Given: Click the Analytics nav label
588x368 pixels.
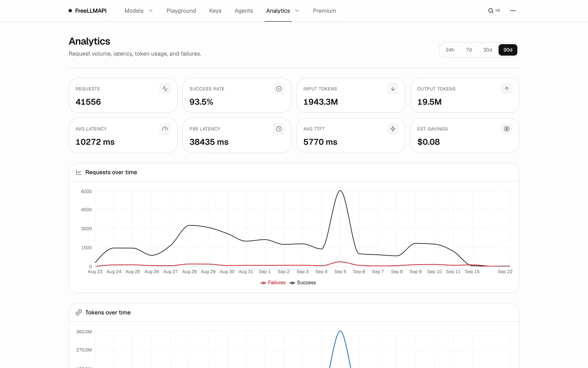Looking at the screenshot, I should tap(278, 11).
